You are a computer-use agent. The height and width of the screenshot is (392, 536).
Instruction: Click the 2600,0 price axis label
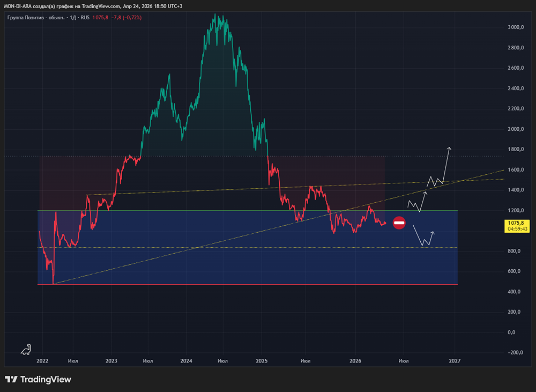(516, 68)
